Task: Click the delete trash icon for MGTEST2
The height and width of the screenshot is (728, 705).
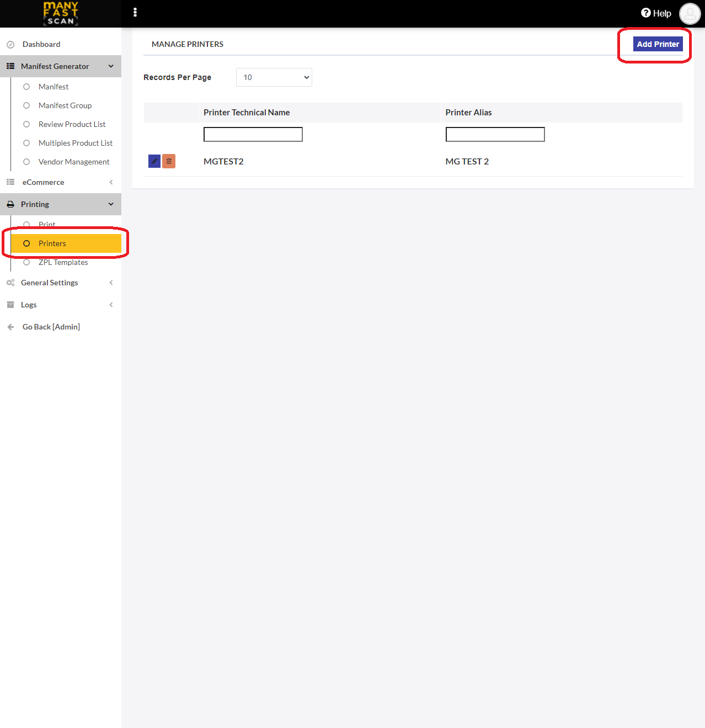Action: (x=169, y=161)
